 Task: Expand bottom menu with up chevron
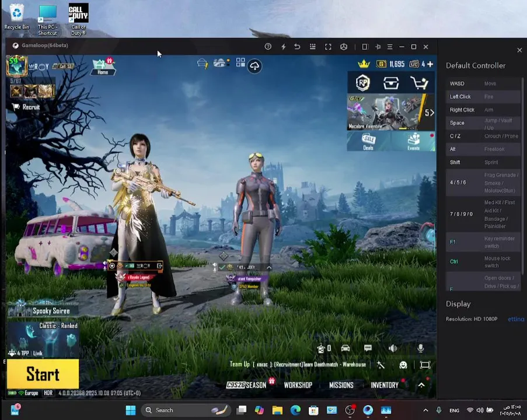tap(421, 385)
